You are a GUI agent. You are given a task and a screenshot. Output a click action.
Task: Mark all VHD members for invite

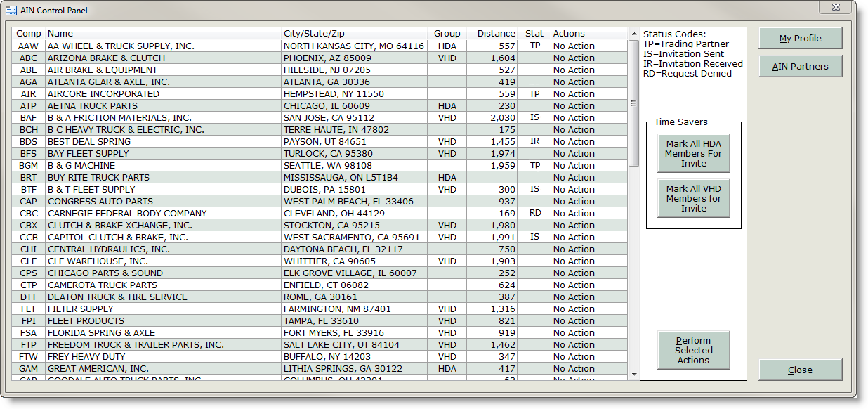[x=694, y=198]
